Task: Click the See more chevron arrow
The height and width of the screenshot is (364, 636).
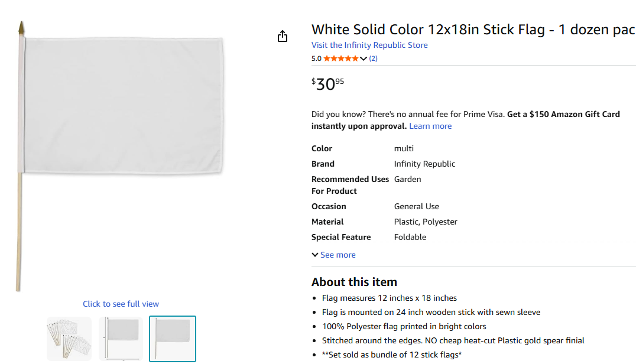Action: click(x=315, y=255)
